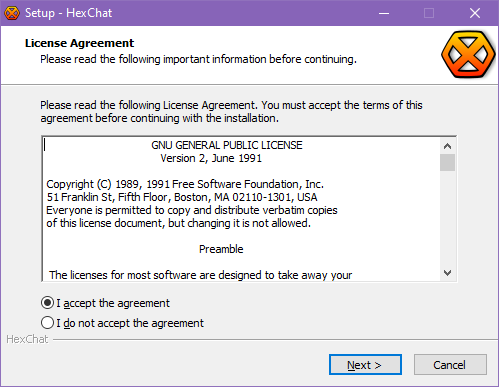The height and width of the screenshot is (387, 499).
Task: Click the Next > button
Action: click(365, 365)
